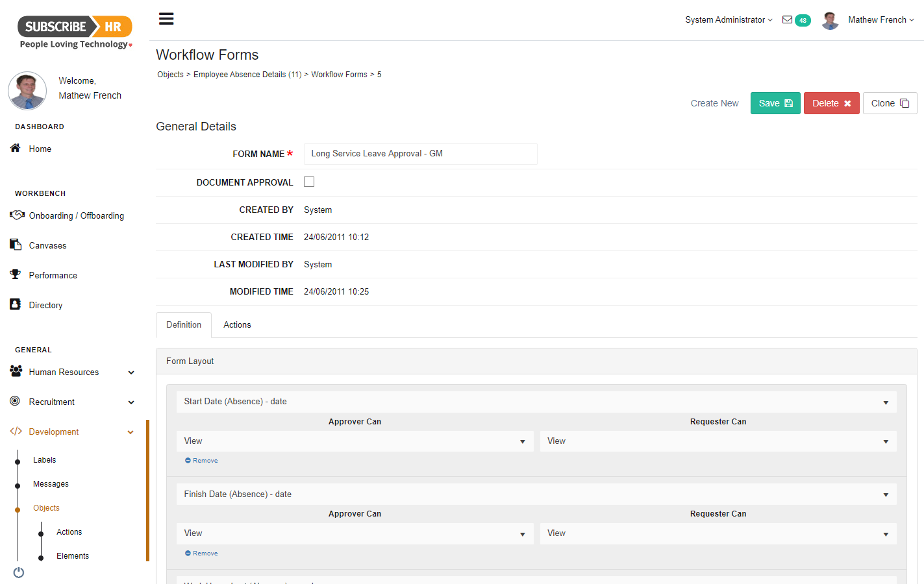Click the Recruitment target icon
The height and width of the screenshot is (584, 924).
point(15,402)
